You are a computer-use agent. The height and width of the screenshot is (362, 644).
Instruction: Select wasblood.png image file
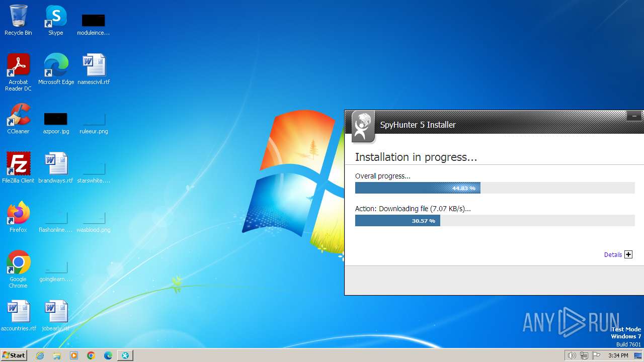[94, 221]
